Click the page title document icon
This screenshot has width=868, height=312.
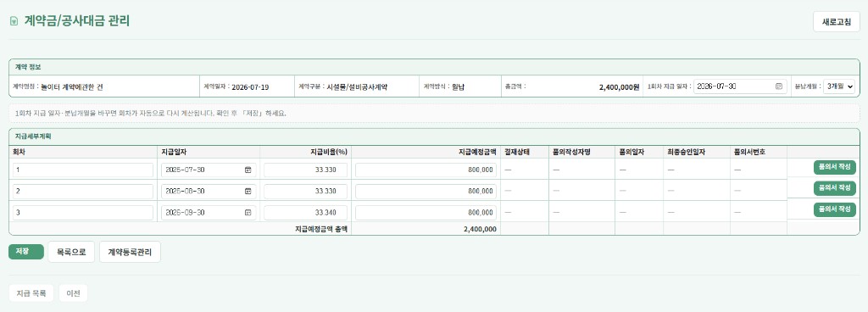(14, 21)
